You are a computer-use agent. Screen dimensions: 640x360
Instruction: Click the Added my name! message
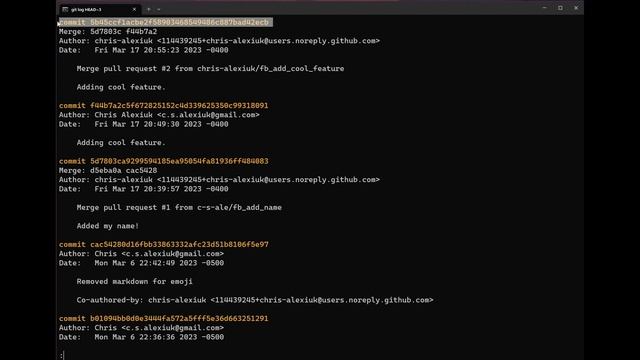pyautogui.click(x=108, y=226)
